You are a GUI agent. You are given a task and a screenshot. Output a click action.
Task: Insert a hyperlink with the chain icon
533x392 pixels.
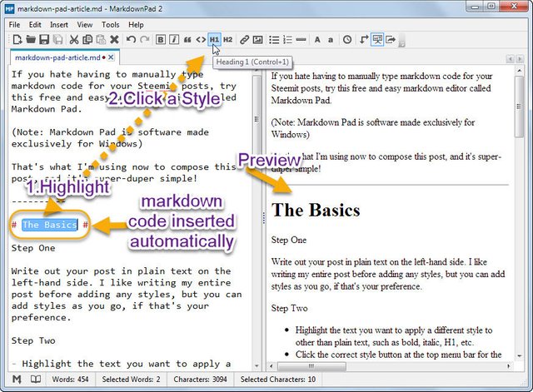(x=244, y=39)
